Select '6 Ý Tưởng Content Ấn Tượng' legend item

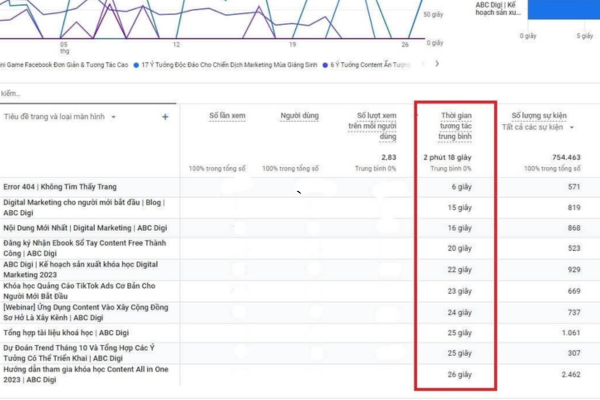[x=367, y=65]
